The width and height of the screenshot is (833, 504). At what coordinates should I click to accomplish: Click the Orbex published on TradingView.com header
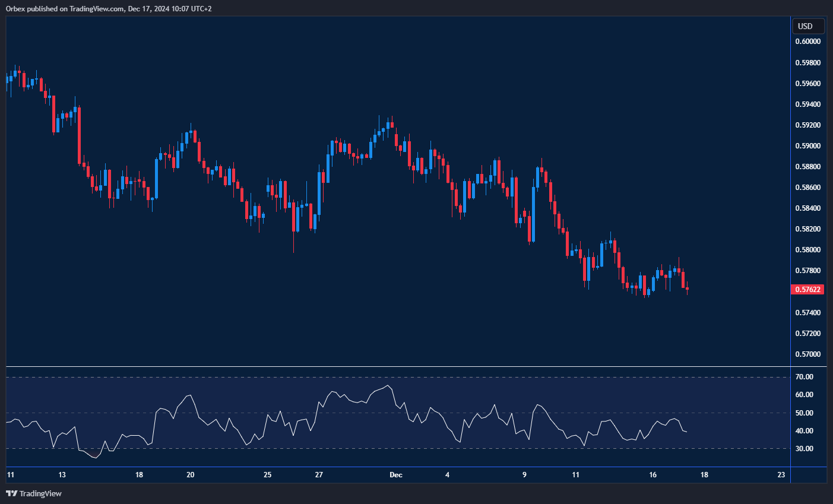pos(109,8)
